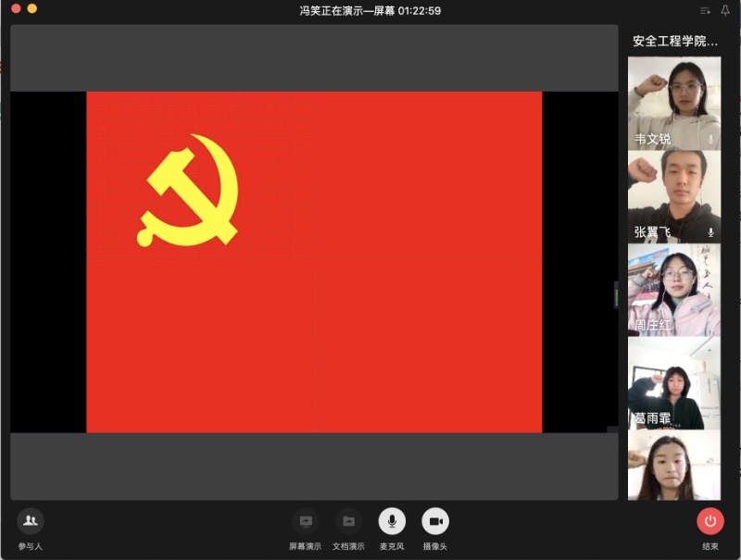Close the meeting window with red button

click(x=16, y=8)
